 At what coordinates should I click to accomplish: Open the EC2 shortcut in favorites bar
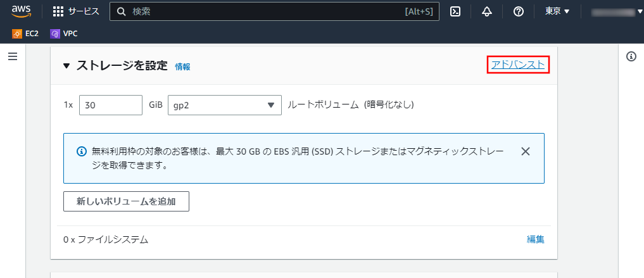25,34
